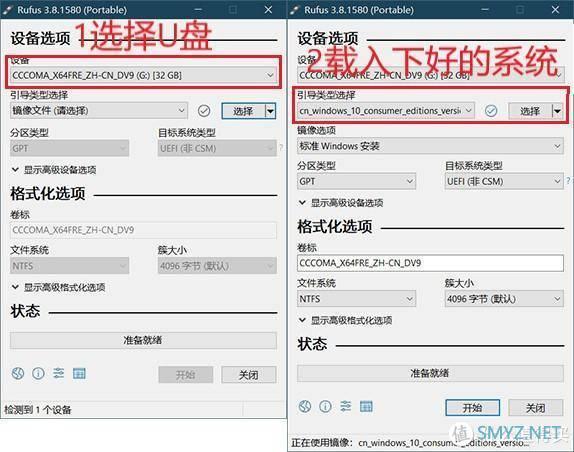Click 准备就绪 status bar in left window
Image resolution: width=574 pixels, height=452 pixels.
(x=143, y=340)
